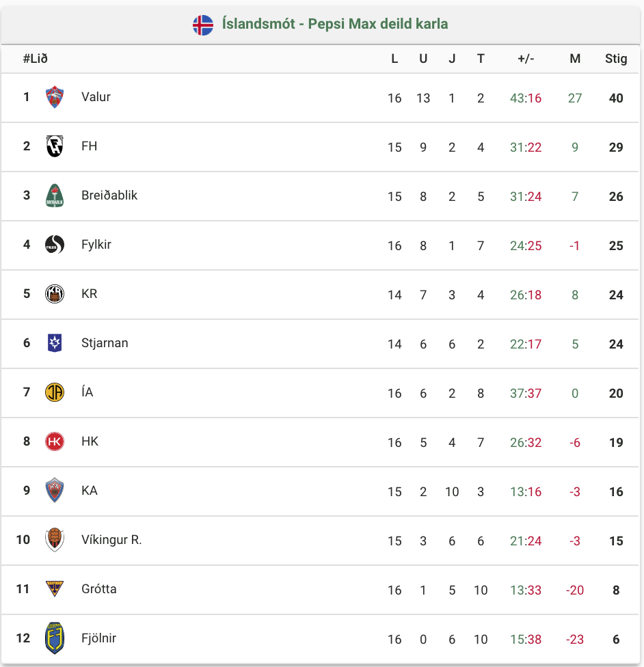The width and height of the screenshot is (644, 667).
Task: Click the Fjölnir blue-yellow crest
Action: coord(55,638)
